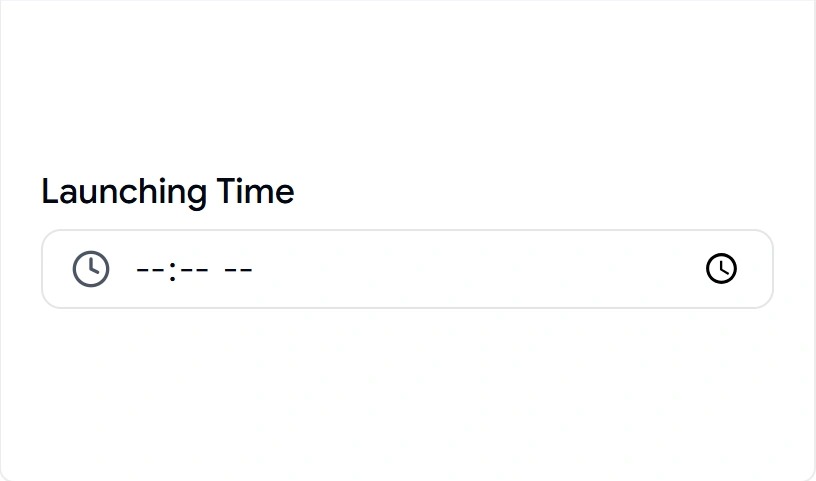Set focus on the hour dashes

(150, 270)
